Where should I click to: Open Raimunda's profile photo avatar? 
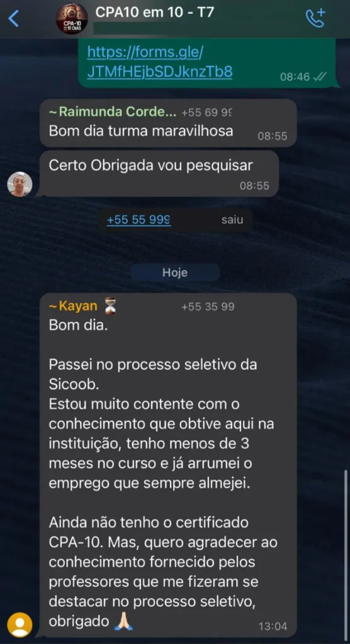20,184
